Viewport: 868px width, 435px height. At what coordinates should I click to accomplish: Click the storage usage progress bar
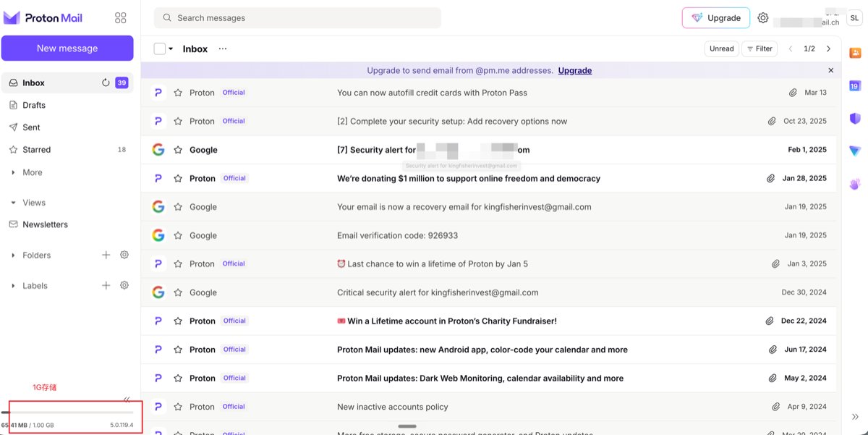coord(67,413)
